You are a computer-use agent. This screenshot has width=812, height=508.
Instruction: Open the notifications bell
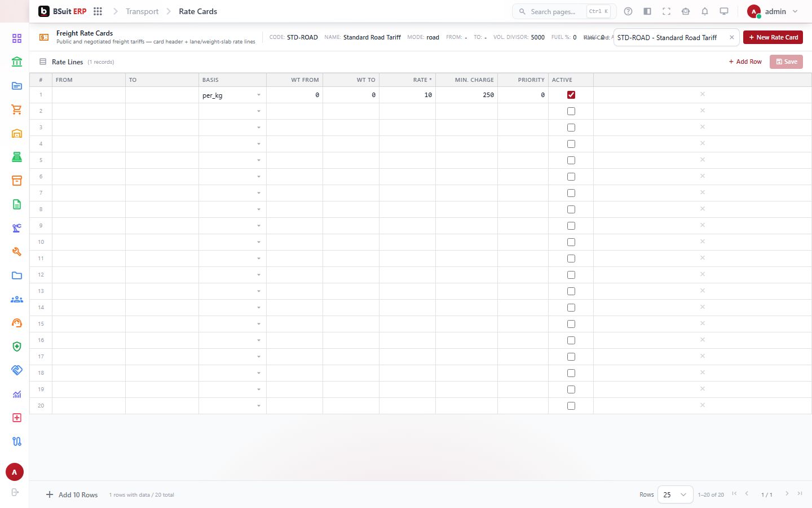(x=705, y=11)
